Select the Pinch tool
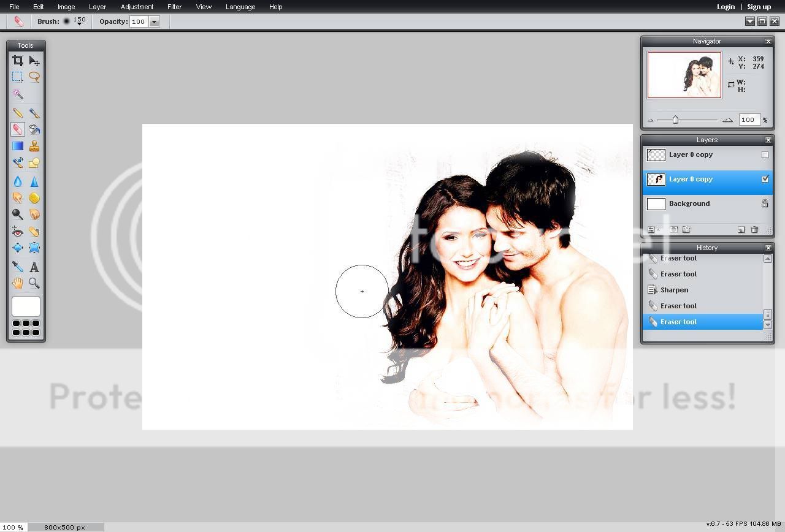Screen dimensions: 785x532 click(34, 248)
